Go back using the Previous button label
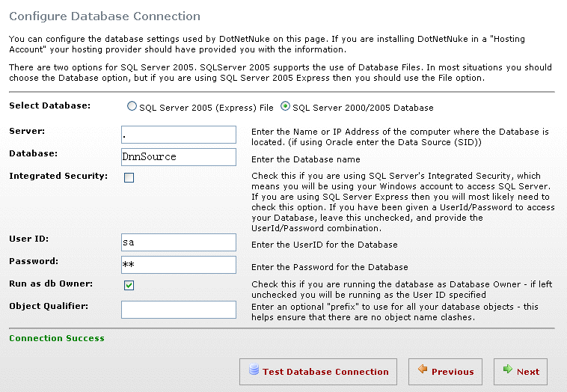 coord(453,372)
